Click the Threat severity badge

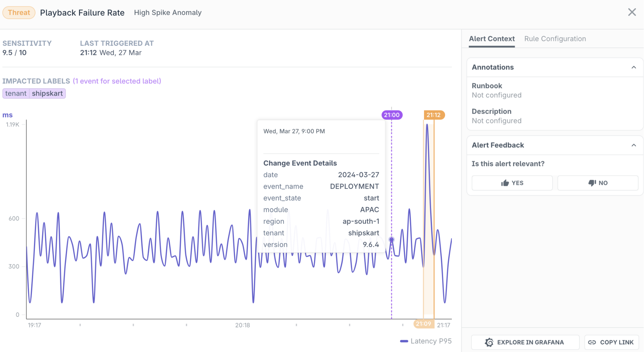(19, 12)
